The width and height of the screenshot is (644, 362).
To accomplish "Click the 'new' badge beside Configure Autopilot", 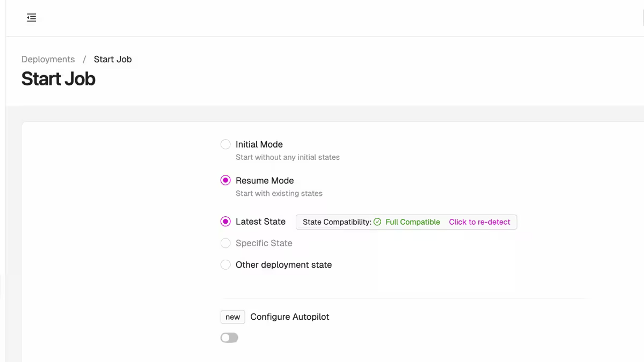I will (x=232, y=317).
